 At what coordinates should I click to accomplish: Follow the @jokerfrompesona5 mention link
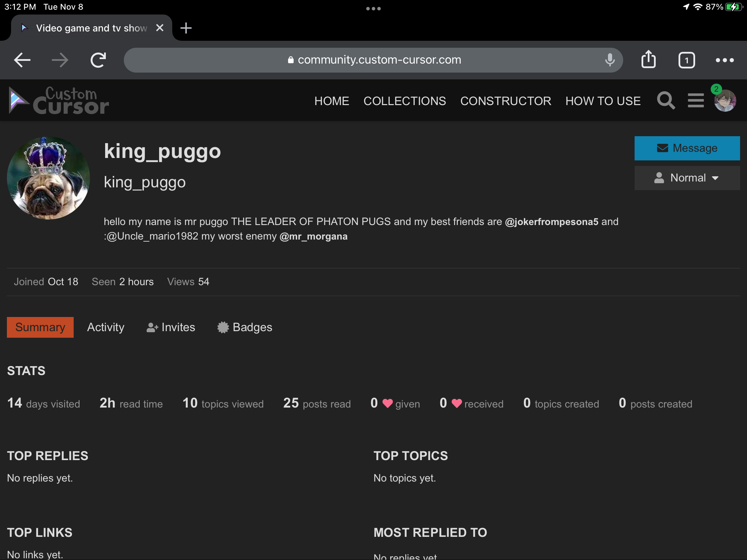(x=552, y=222)
